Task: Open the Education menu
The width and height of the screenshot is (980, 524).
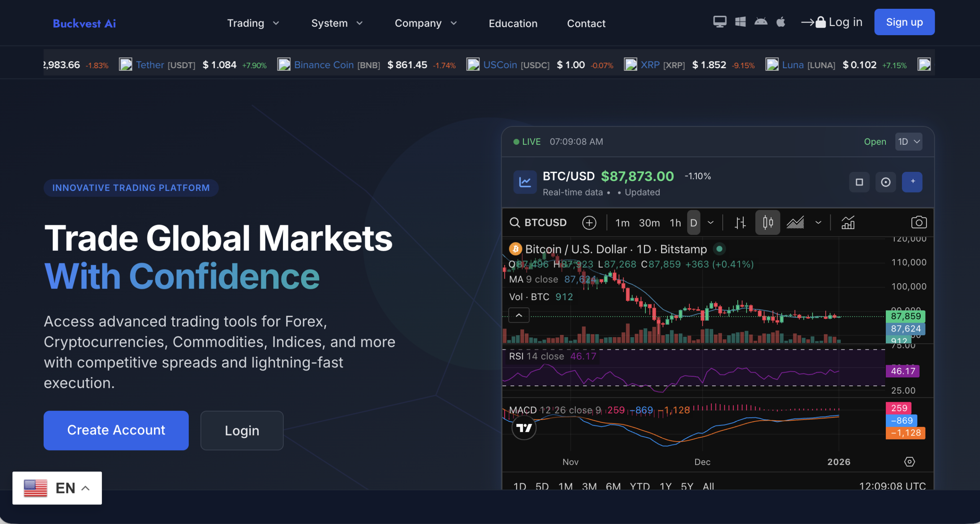Action: pos(513,23)
